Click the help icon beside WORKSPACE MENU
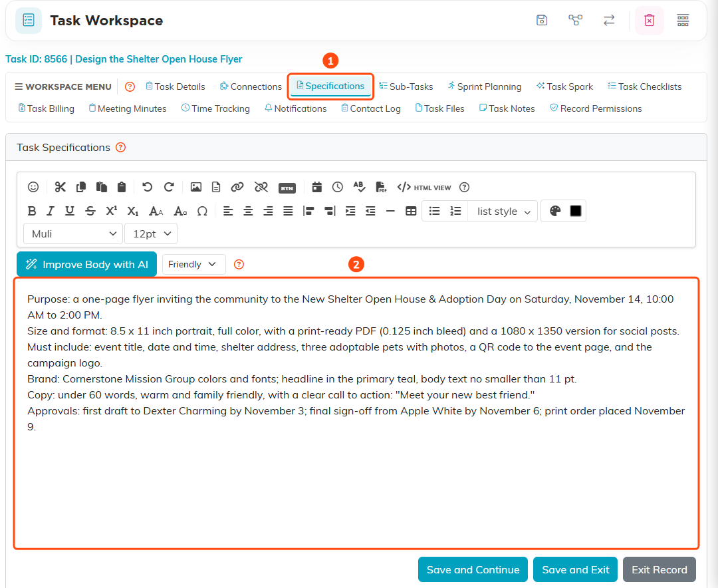 click(x=130, y=86)
